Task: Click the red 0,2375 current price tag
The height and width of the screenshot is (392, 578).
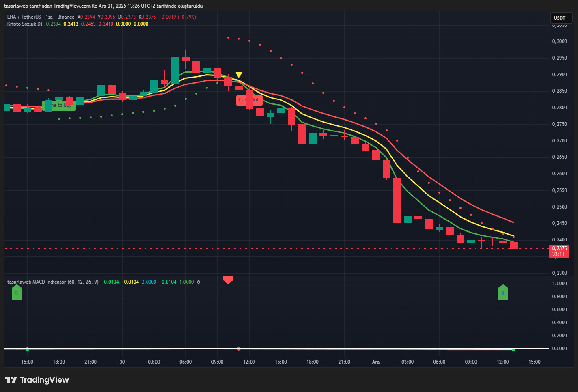Action: point(559,251)
